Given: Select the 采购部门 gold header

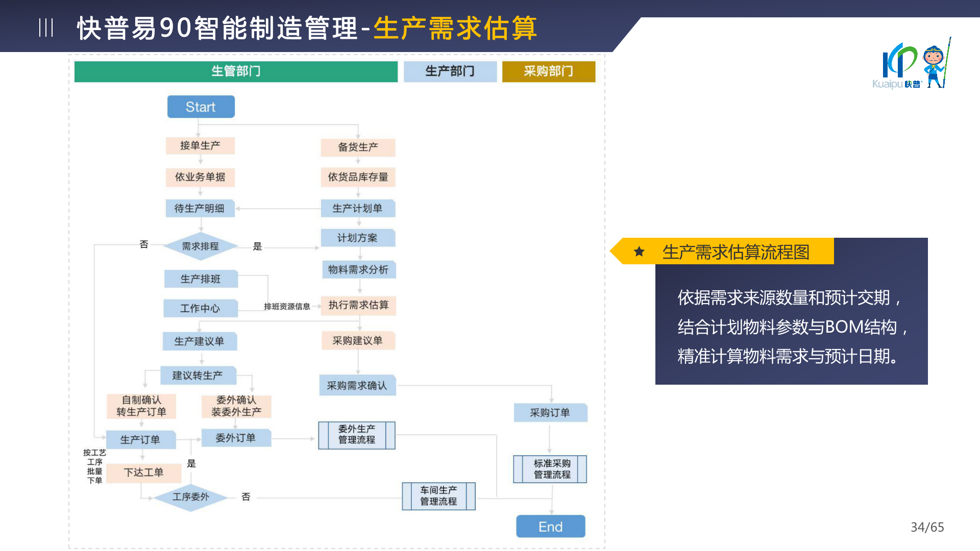Looking at the screenshot, I should pos(548,71).
